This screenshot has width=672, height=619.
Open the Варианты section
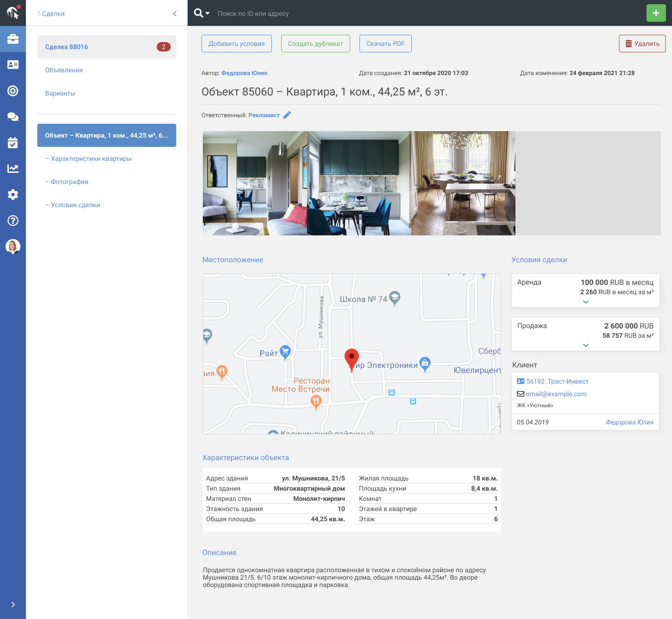(x=60, y=93)
